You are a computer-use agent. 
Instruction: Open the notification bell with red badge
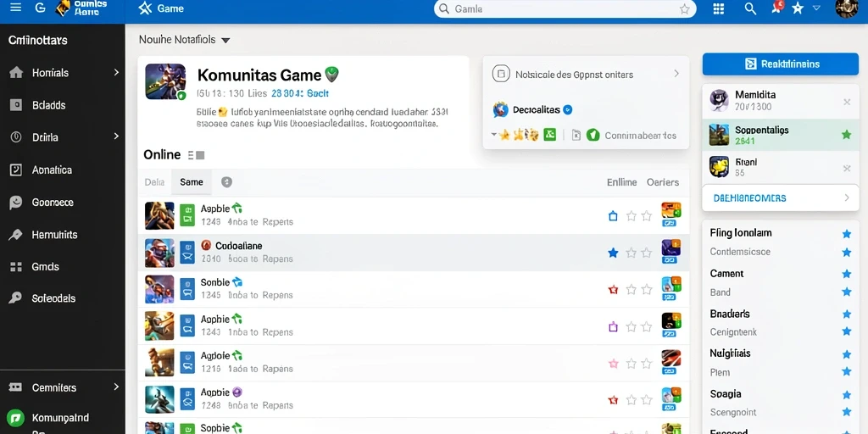776,8
